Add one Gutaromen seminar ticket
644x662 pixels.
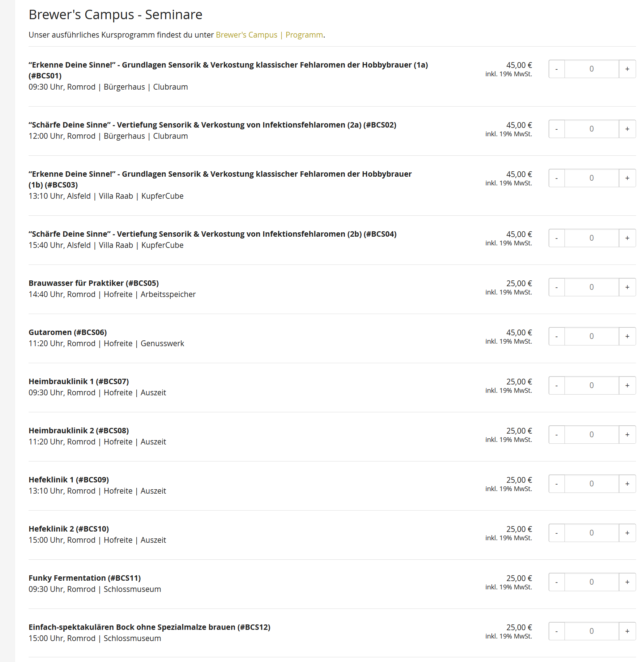pos(627,336)
